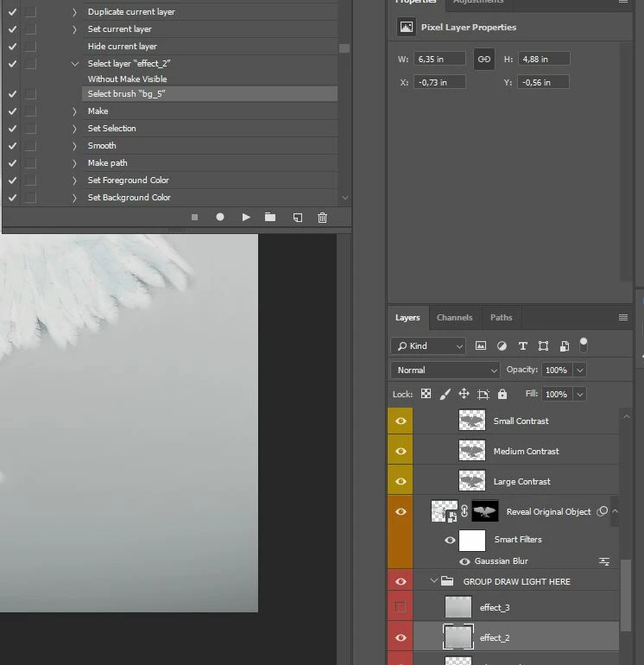The width and height of the screenshot is (644, 665).
Task: Expand the Set Foreground Color step
Action: coord(74,180)
